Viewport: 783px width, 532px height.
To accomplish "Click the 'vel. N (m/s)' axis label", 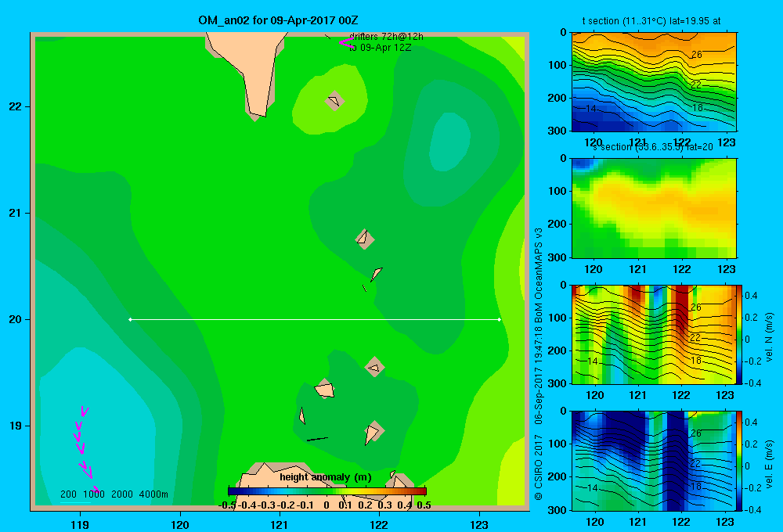I will point(770,337).
